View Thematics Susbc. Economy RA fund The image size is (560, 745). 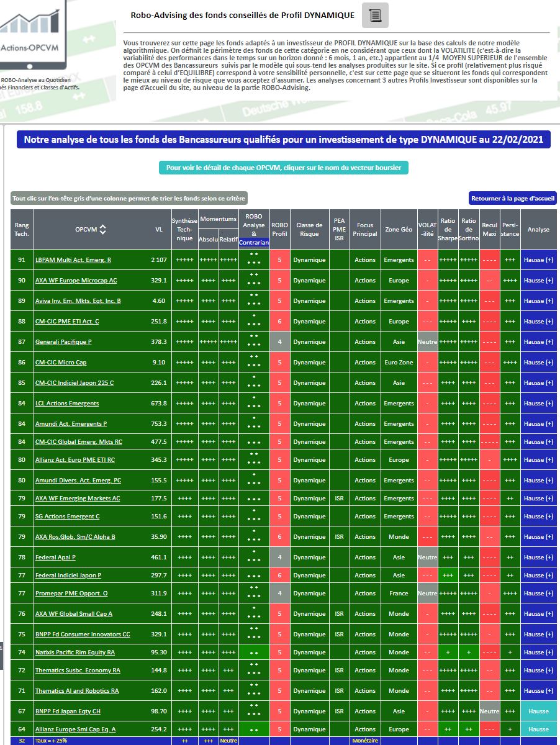78,670
